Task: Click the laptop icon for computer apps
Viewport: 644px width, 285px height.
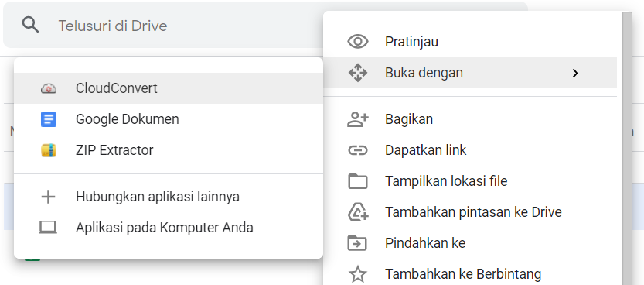Action: point(48,228)
